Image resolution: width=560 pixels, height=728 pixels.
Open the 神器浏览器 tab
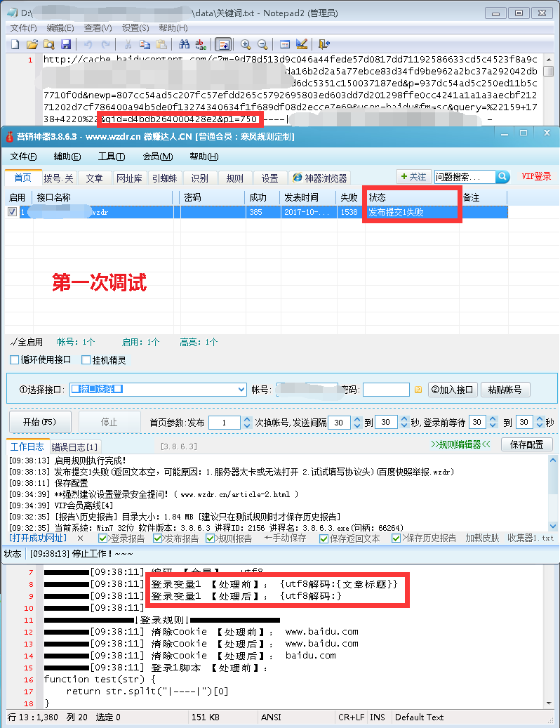click(320, 178)
